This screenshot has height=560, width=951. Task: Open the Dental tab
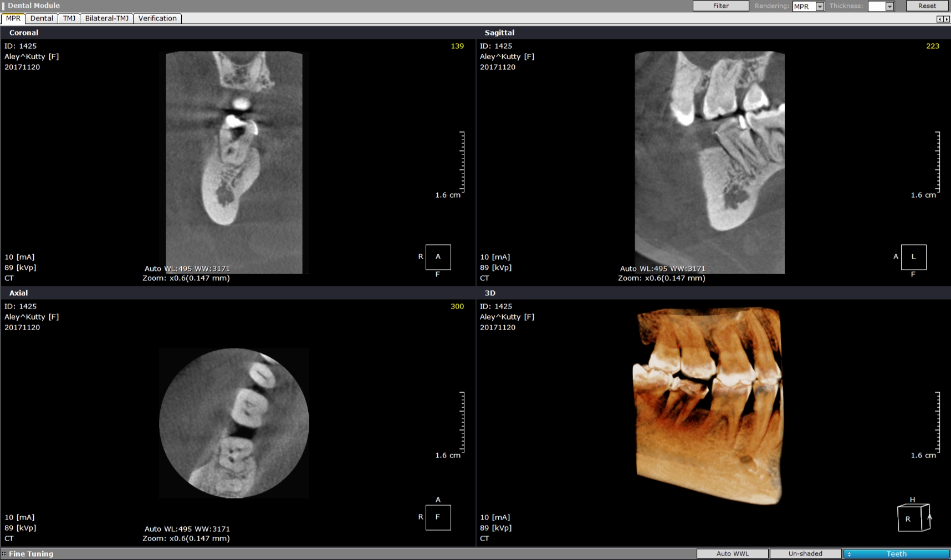42,18
